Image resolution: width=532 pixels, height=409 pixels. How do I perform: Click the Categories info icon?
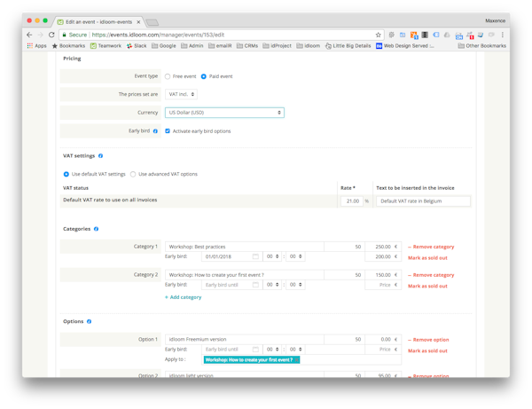tap(96, 229)
